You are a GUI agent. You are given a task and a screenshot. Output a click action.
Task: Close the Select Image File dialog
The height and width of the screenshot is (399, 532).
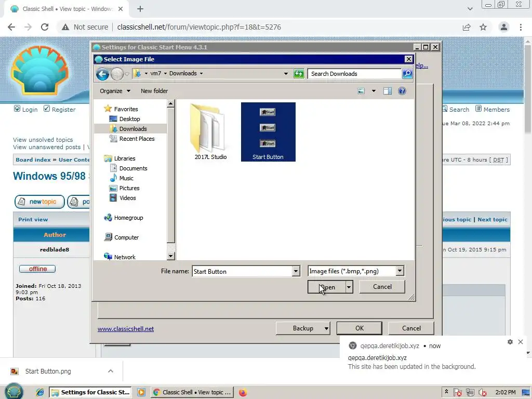(x=409, y=59)
